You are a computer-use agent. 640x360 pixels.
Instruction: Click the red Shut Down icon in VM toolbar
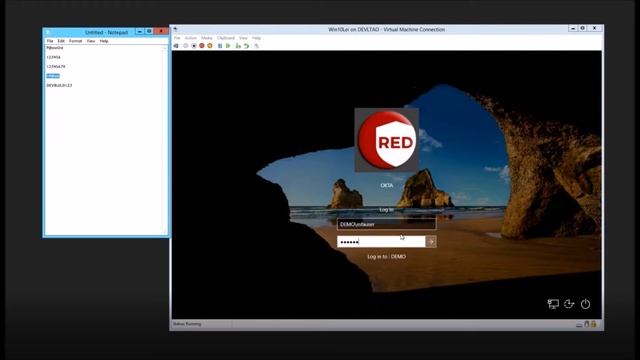click(202, 46)
